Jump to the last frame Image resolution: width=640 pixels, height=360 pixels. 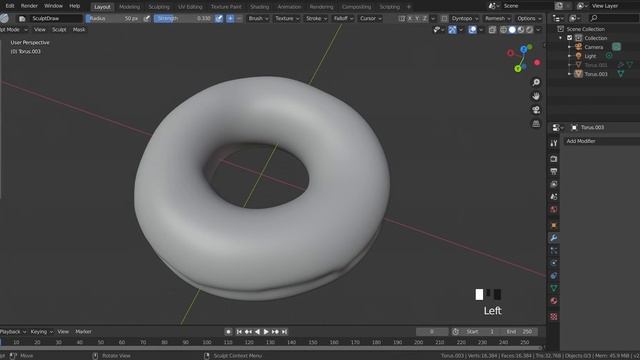[x=284, y=332]
